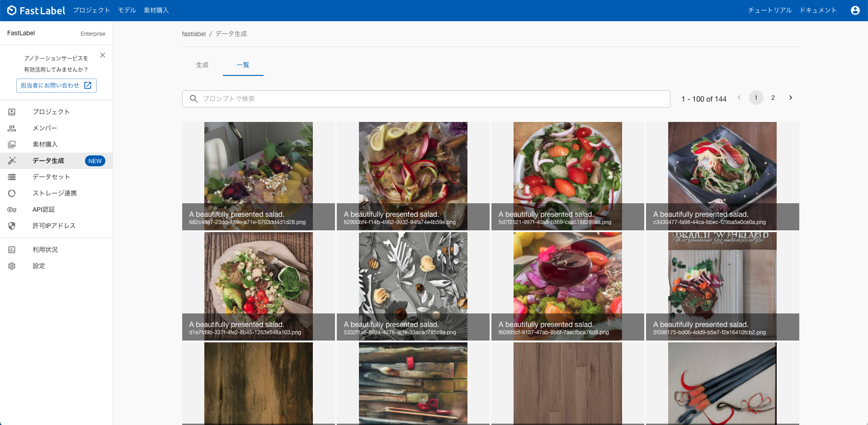The height and width of the screenshot is (425, 868).
Task: Open the ドキュメント link
Action: click(x=818, y=10)
